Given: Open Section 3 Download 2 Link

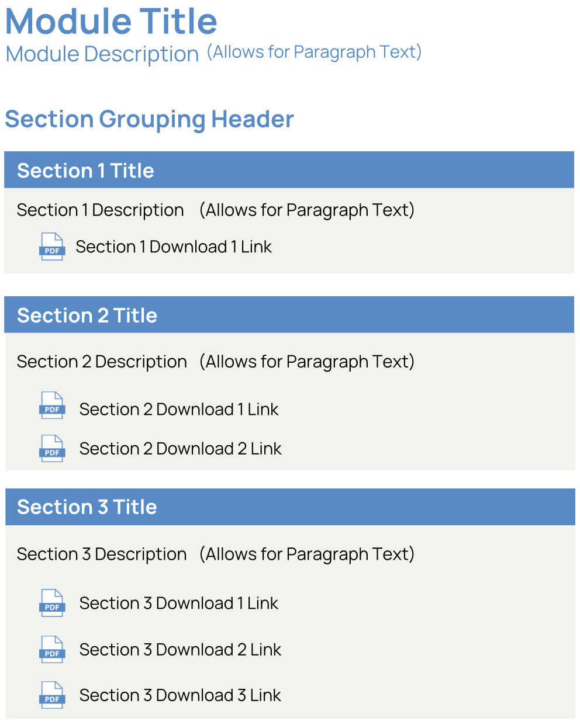Looking at the screenshot, I should [180, 650].
